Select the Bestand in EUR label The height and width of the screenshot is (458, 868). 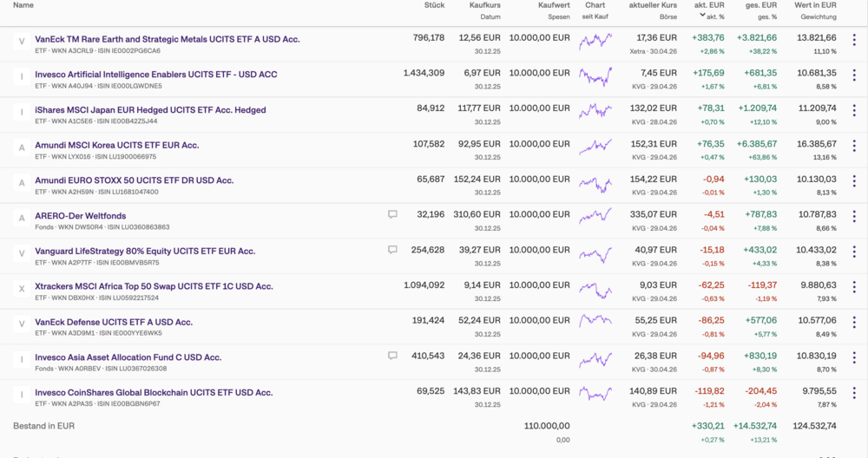[43, 426]
